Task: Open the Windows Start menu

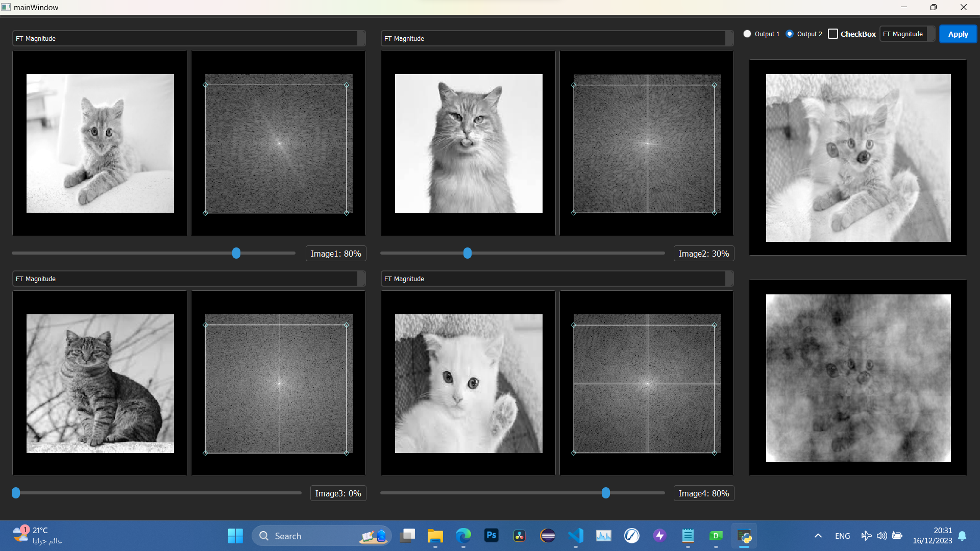Action: point(235,536)
